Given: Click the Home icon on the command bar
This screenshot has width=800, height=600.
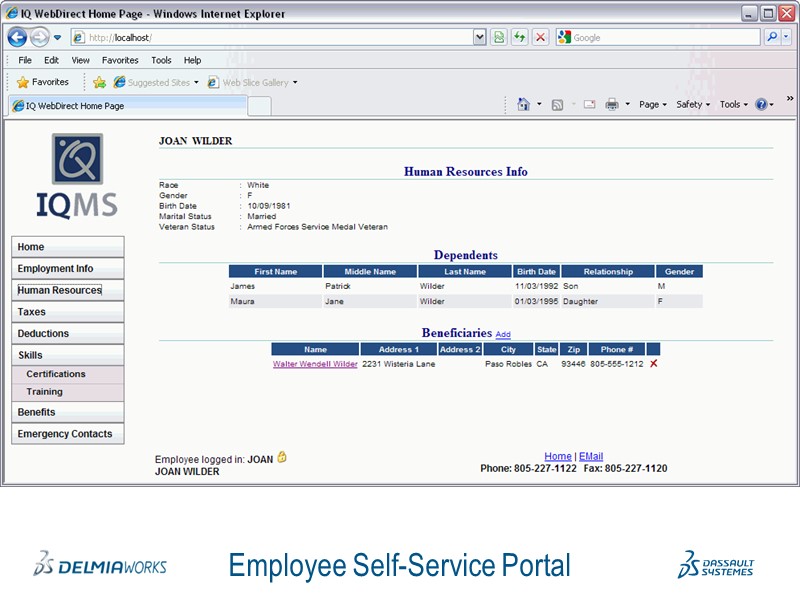Looking at the screenshot, I should (x=524, y=103).
